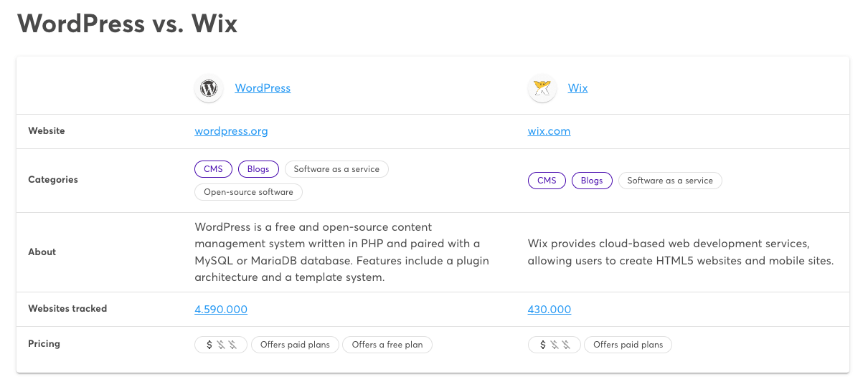Viewport: 868px width, 392px height.
Task: Select the Open-source software tag
Action: 248,192
